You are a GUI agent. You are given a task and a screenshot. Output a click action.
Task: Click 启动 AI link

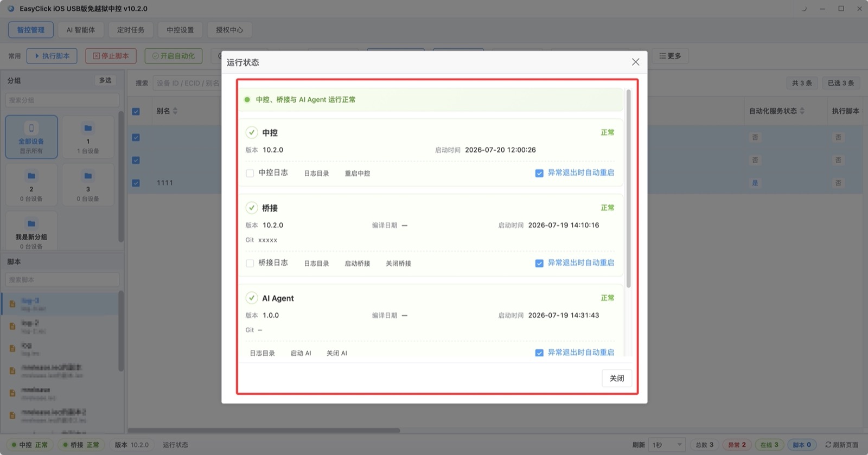(301, 353)
